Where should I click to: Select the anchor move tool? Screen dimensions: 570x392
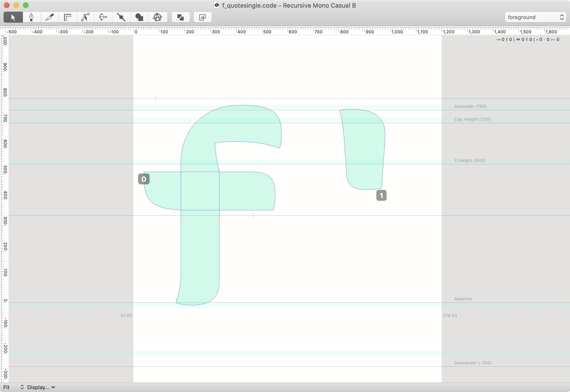(x=103, y=17)
